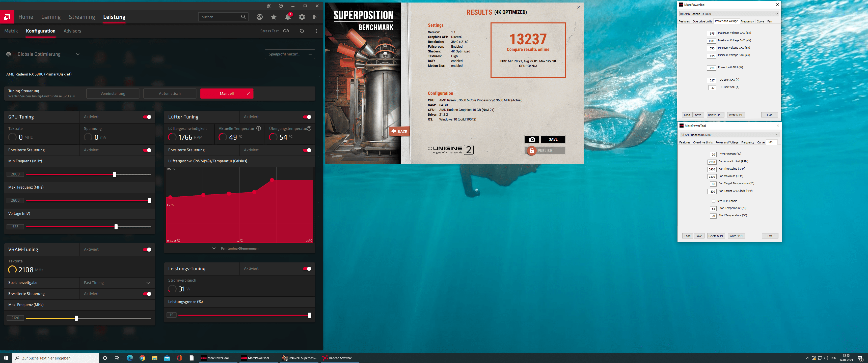
Task: Open Task View on taskbar
Action: (x=117, y=358)
